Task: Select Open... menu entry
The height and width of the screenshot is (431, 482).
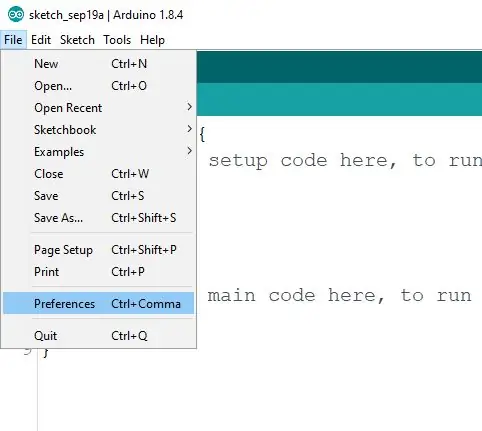Action: (98, 86)
